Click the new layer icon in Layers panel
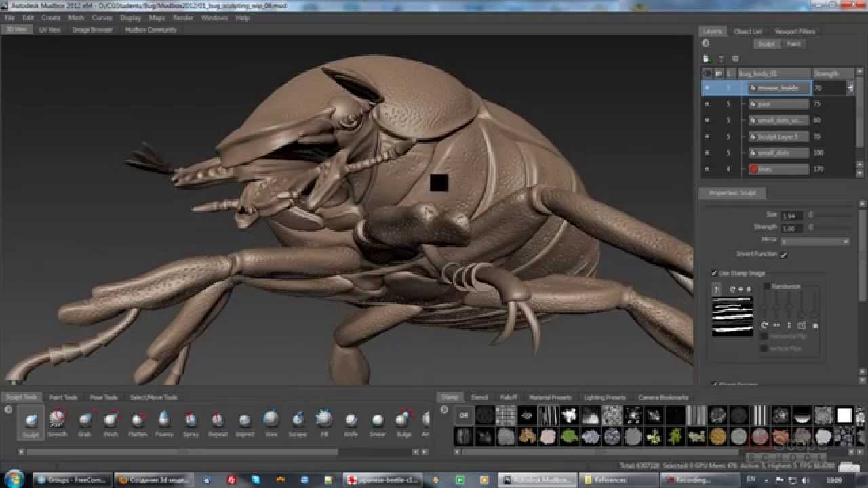This screenshot has height=488, width=868. click(x=707, y=59)
